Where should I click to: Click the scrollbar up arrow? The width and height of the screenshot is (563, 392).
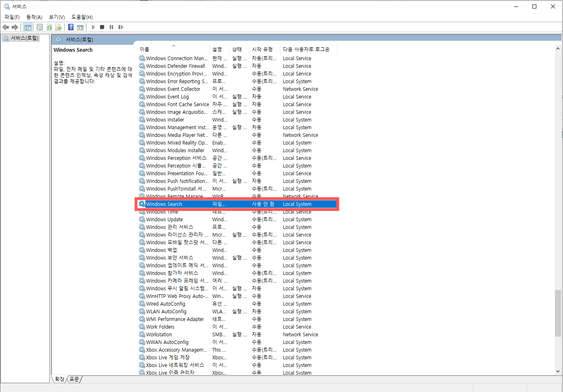click(x=558, y=48)
